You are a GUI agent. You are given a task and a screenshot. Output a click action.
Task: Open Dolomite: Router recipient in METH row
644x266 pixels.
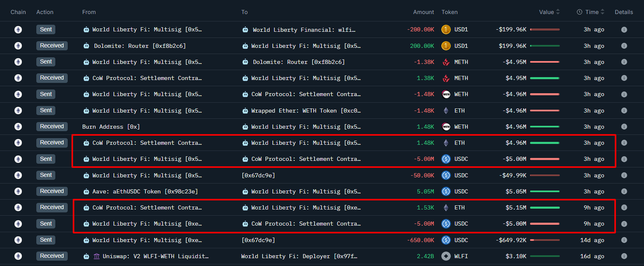(298, 62)
